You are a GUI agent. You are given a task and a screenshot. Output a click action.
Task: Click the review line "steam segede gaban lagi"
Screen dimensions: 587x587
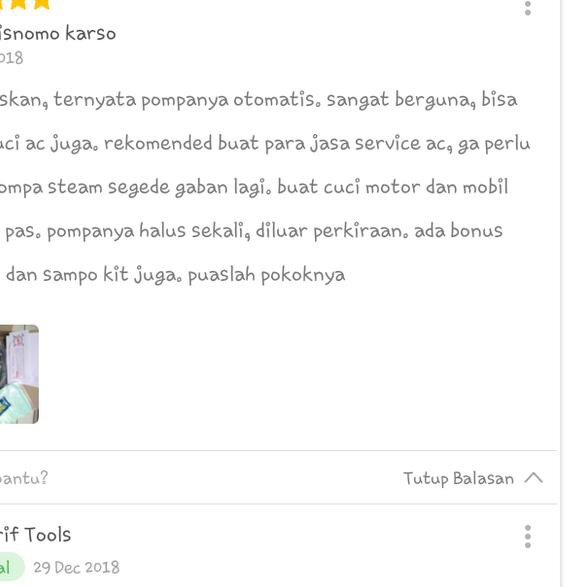[161, 188]
